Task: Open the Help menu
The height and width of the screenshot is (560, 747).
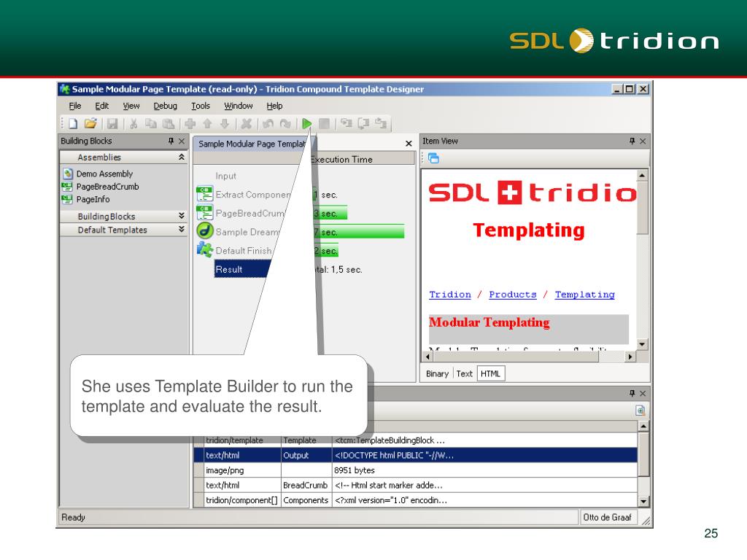Action: click(274, 106)
